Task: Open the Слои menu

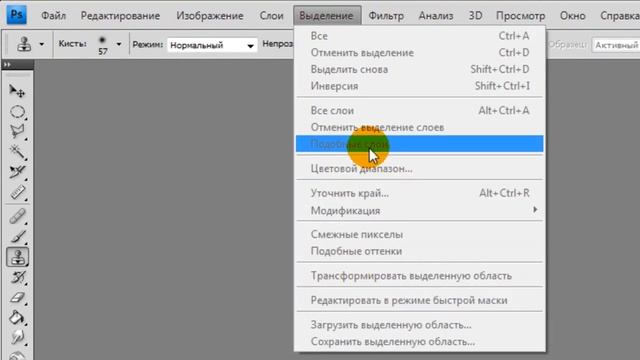Action: 271,16
